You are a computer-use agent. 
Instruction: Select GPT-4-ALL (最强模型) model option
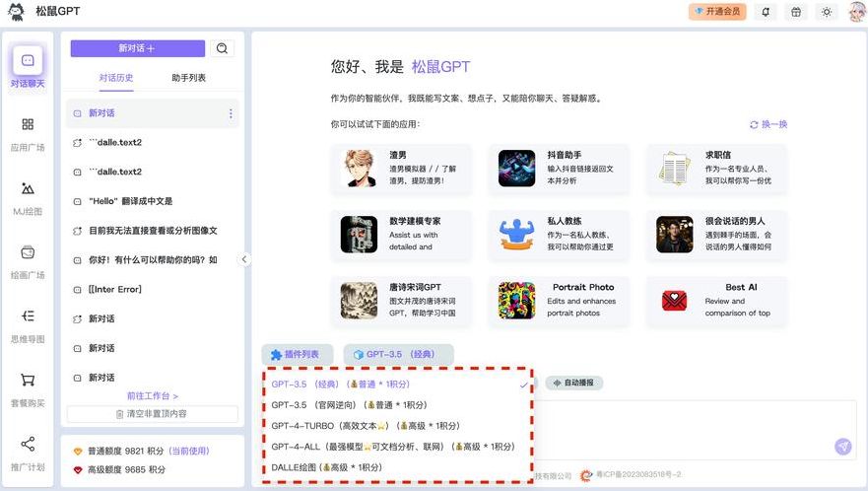coord(397,447)
